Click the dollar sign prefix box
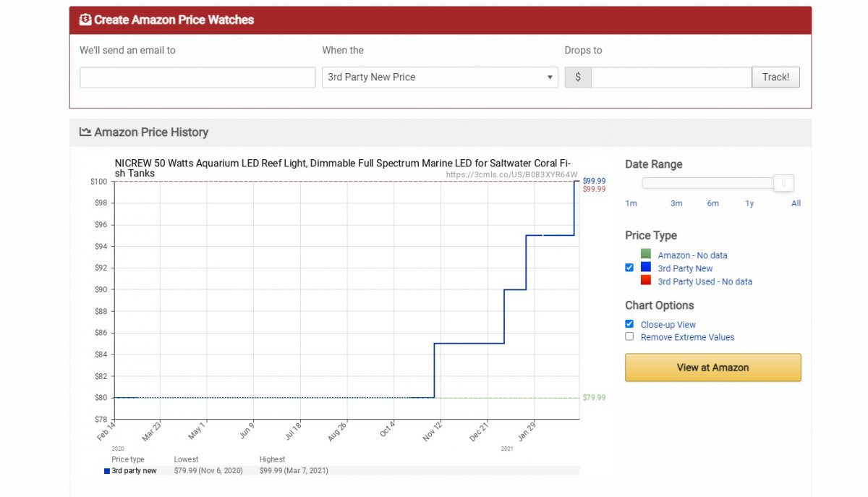The height and width of the screenshot is (497, 868). pos(578,77)
